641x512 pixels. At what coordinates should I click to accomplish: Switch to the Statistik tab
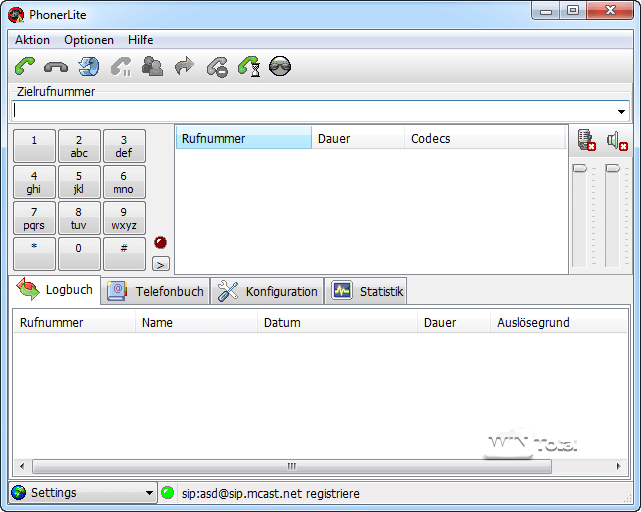click(x=365, y=291)
